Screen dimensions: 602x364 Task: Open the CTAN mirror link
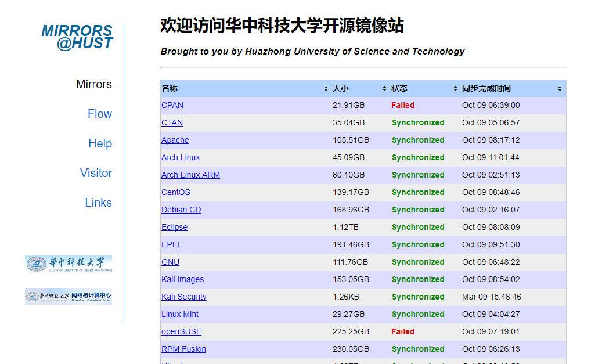(172, 122)
